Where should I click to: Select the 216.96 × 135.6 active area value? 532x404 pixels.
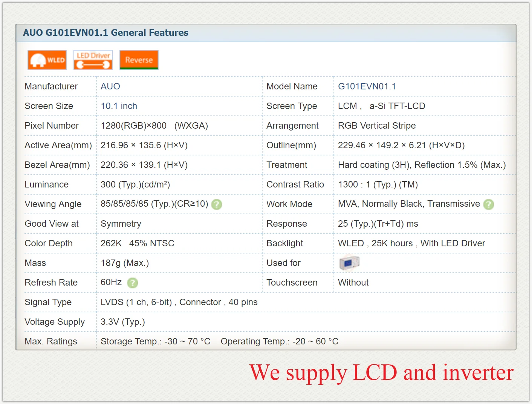[144, 145]
